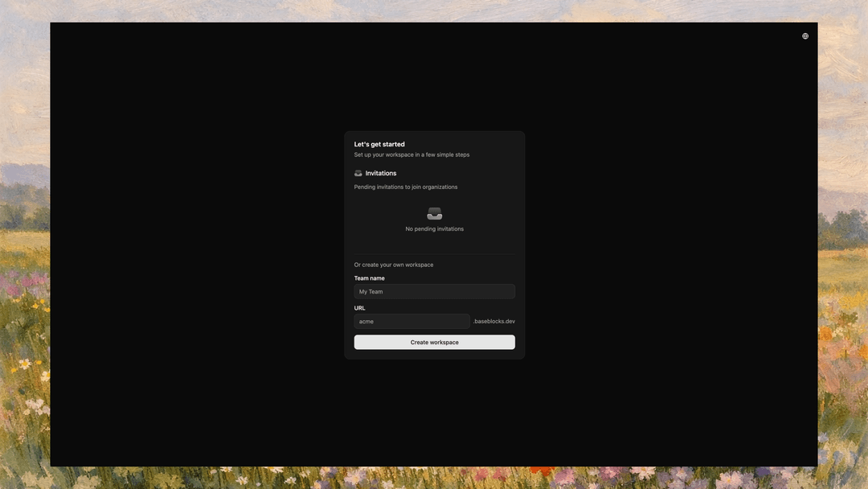Screen dimensions: 868x489
Task: Click the empty inbox icon above 'No pending invitations'
Action: (x=435, y=214)
